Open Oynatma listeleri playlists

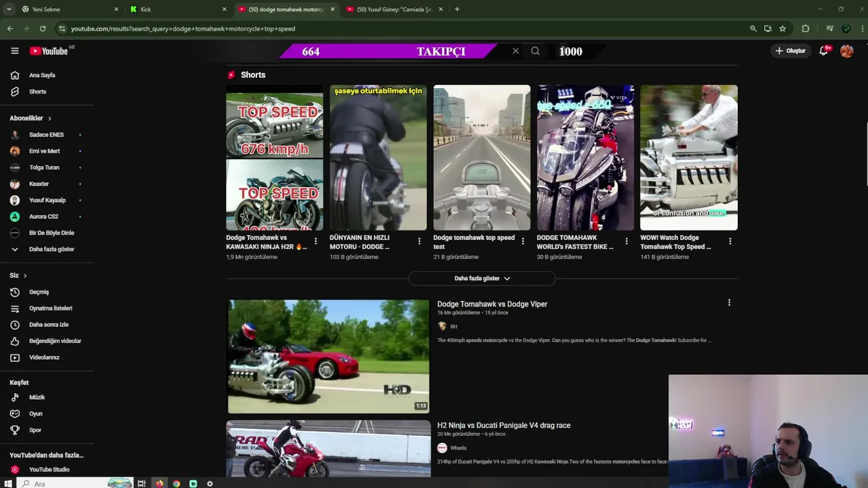(50, 308)
